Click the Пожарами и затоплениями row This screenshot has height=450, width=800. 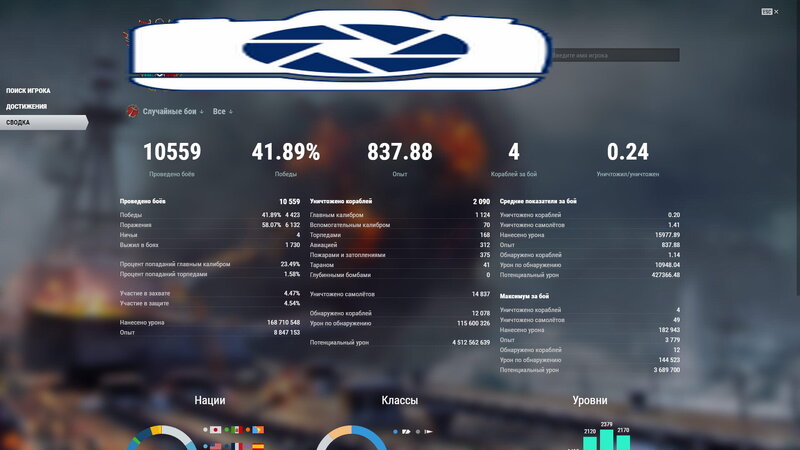click(x=399, y=255)
